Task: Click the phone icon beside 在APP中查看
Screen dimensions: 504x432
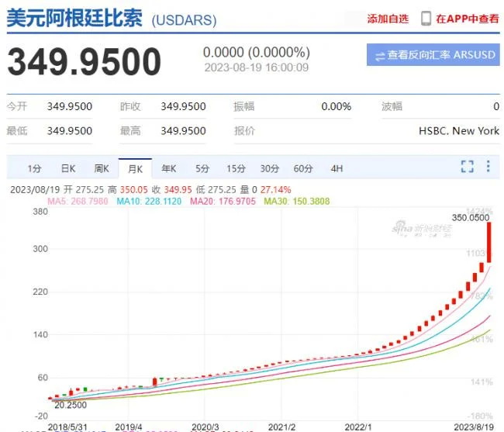Action: pyautogui.click(x=426, y=18)
